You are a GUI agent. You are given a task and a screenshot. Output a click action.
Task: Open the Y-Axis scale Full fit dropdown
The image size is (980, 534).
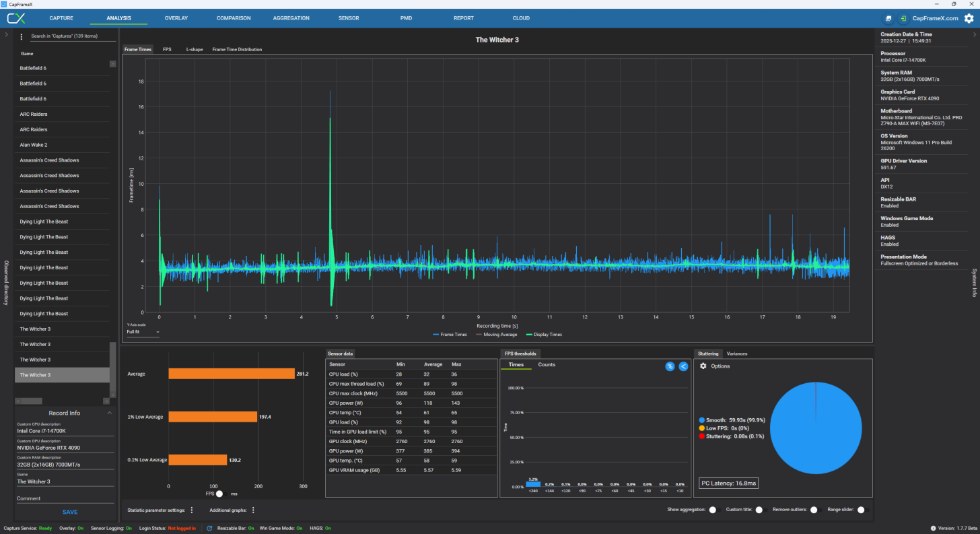(x=143, y=332)
